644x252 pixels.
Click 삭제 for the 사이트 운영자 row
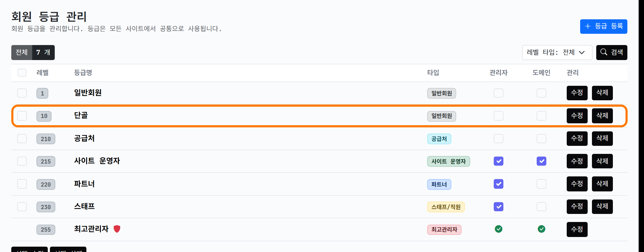602,161
